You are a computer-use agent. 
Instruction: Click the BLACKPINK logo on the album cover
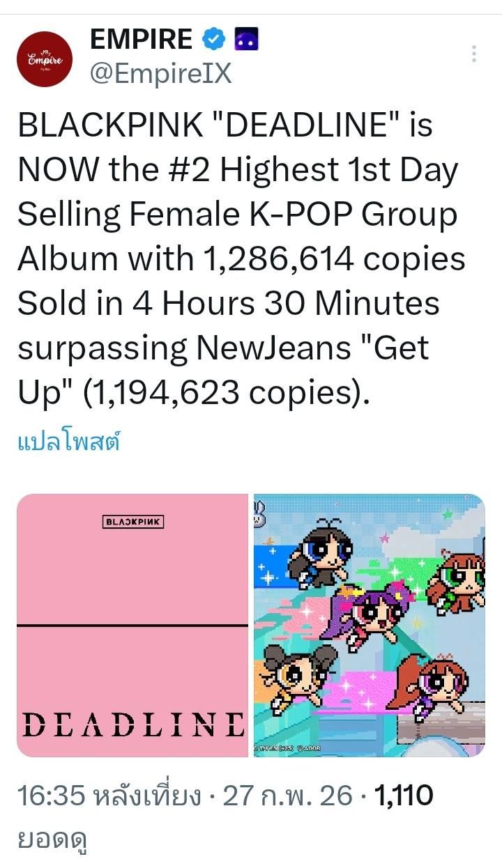[x=132, y=521]
